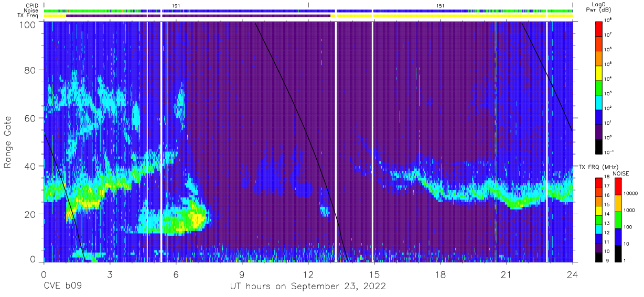Select the orange segment of NOISE colorbar
Viewport: 644px width, 297px height.
pos(617,203)
